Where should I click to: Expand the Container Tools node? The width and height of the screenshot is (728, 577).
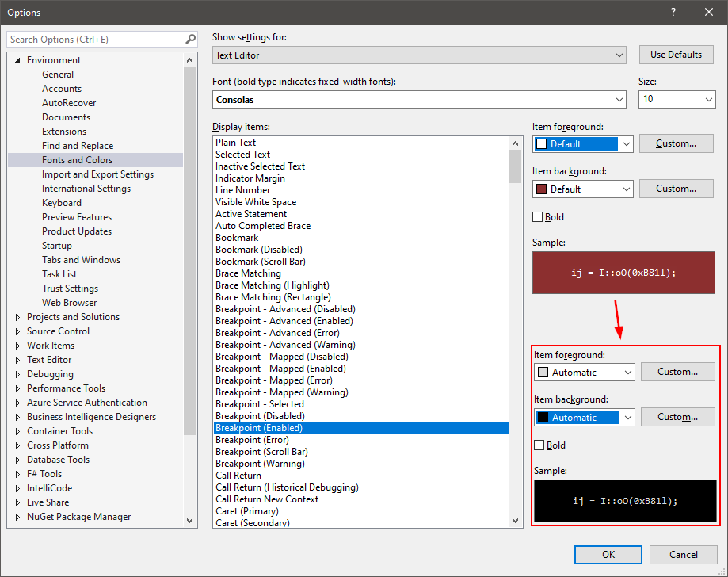pos(17,432)
